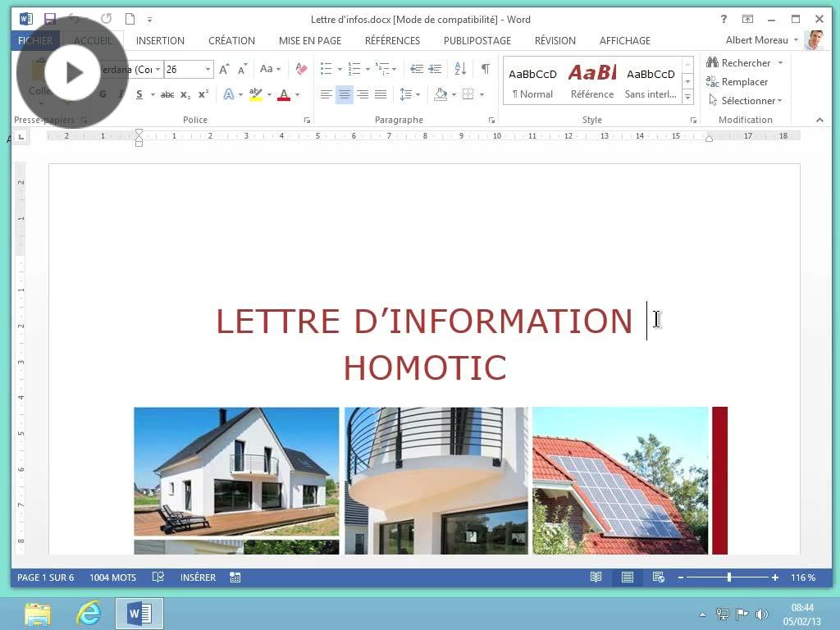Switch to the INSERTION ribbon tab
840x630 pixels.
point(159,40)
